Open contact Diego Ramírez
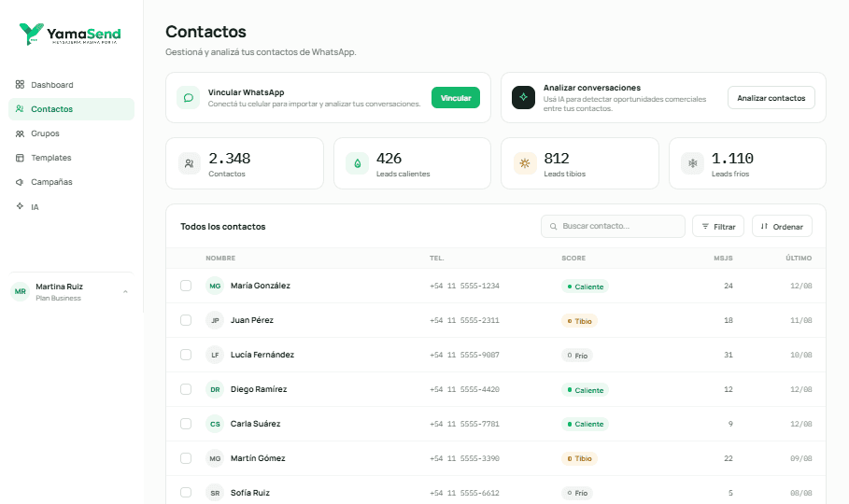Image resolution: width=849 pixels, height=504 pixels. 259,389
